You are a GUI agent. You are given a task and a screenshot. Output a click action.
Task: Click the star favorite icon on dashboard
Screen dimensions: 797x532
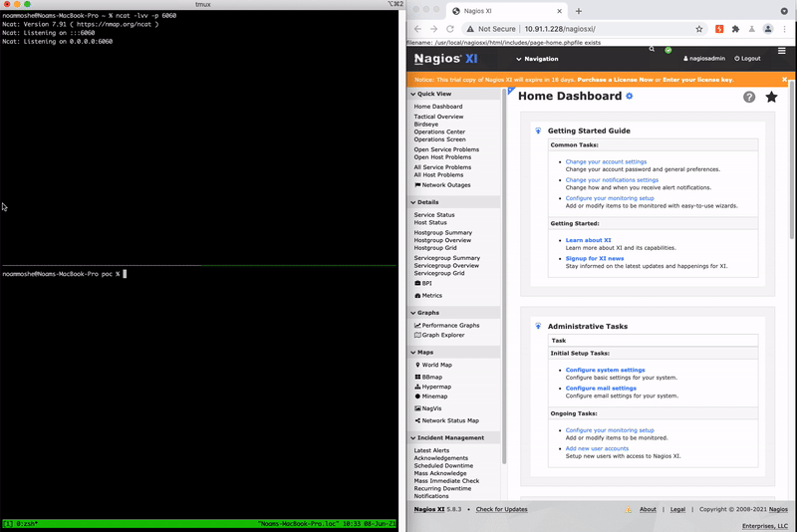[x=771, y=97]
